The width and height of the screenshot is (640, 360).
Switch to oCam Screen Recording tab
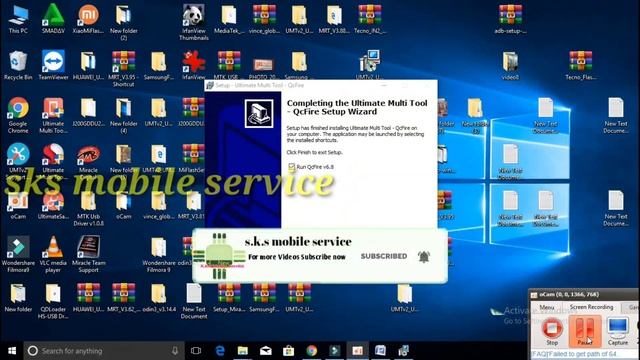point(591,307)
